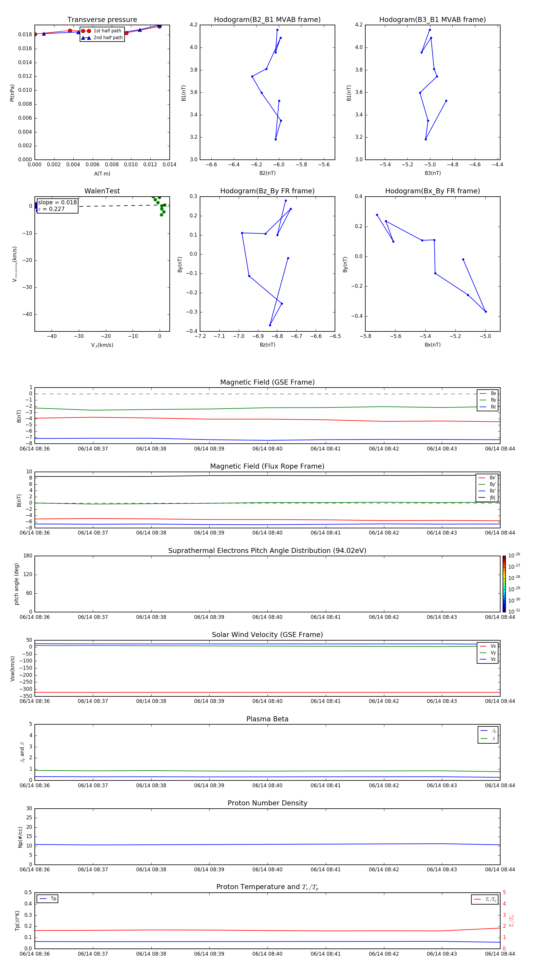Click the 'Hodogram(B2_B1 MVAB frame)' title
Image resolution: width=535 pixels, height=980 pixels.
click(x=267, y=20)
